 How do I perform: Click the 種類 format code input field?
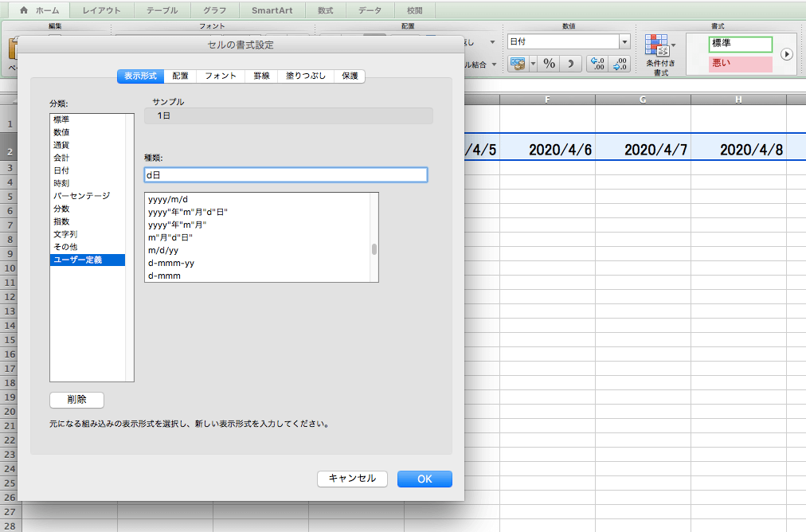coord(286,174)
